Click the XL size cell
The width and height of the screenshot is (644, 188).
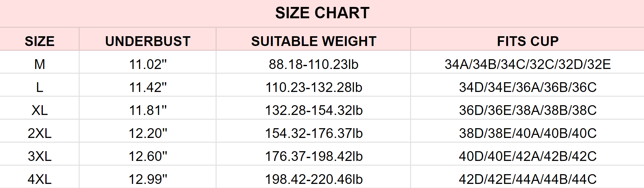pos(40,110)
